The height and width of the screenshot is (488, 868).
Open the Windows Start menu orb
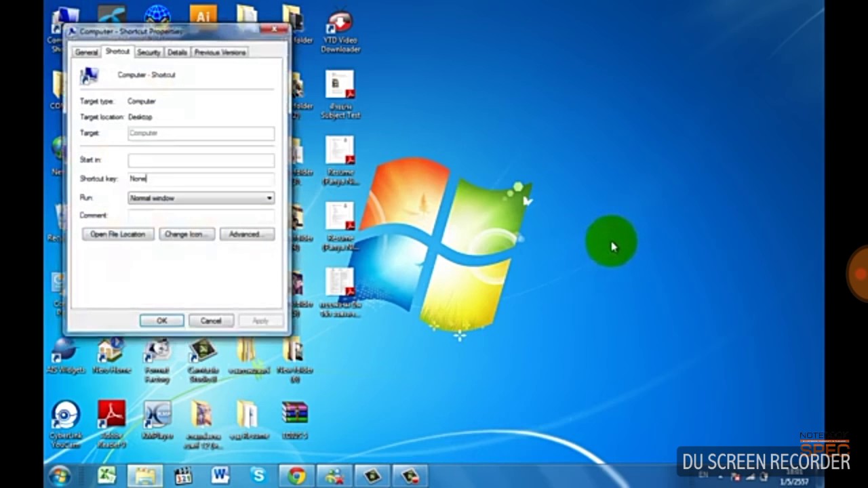point(60,476)
